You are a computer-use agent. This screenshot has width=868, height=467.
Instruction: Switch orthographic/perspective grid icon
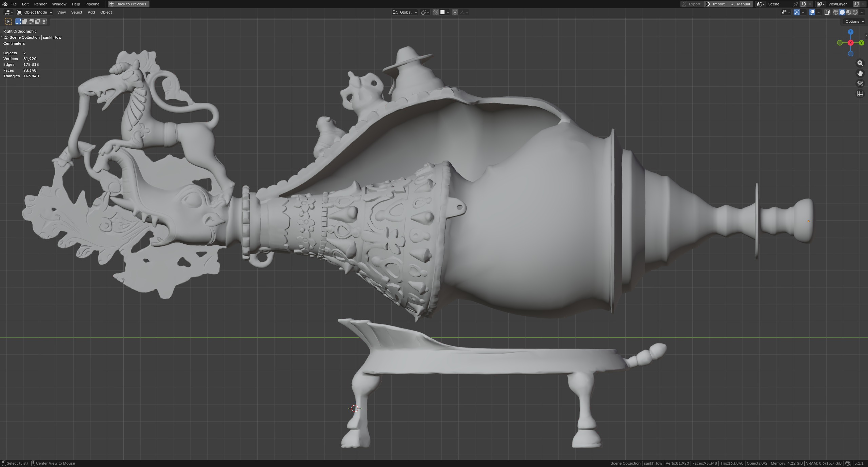860,94
